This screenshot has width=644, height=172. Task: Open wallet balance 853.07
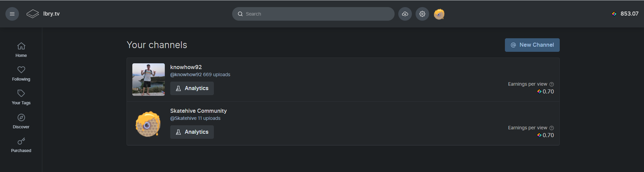(625, 14)
